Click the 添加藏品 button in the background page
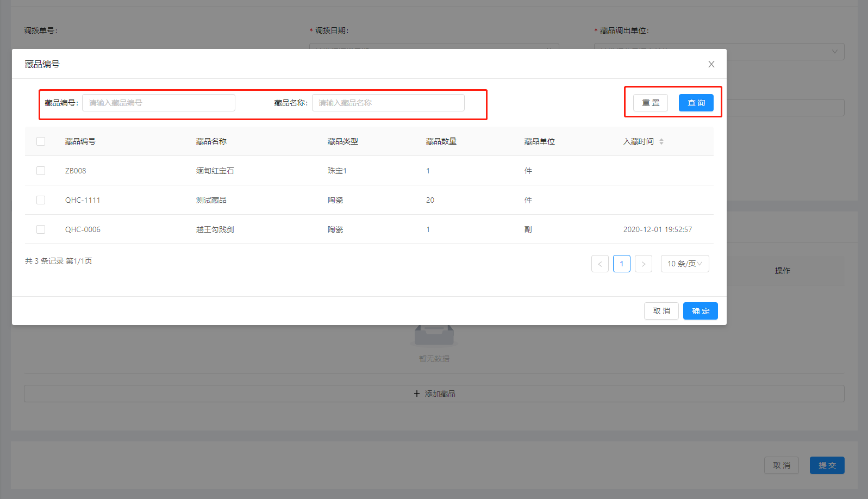The width and height of the screenshot is (868, 499). tap(434, 394)
